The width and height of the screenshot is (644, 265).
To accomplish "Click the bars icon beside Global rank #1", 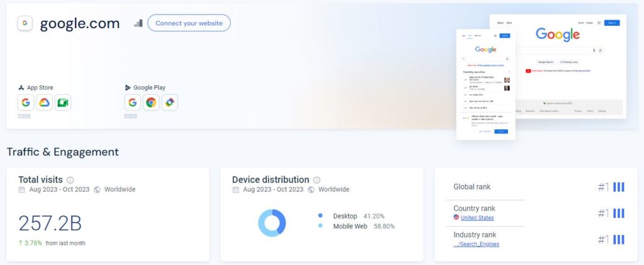I will [619, 187].
